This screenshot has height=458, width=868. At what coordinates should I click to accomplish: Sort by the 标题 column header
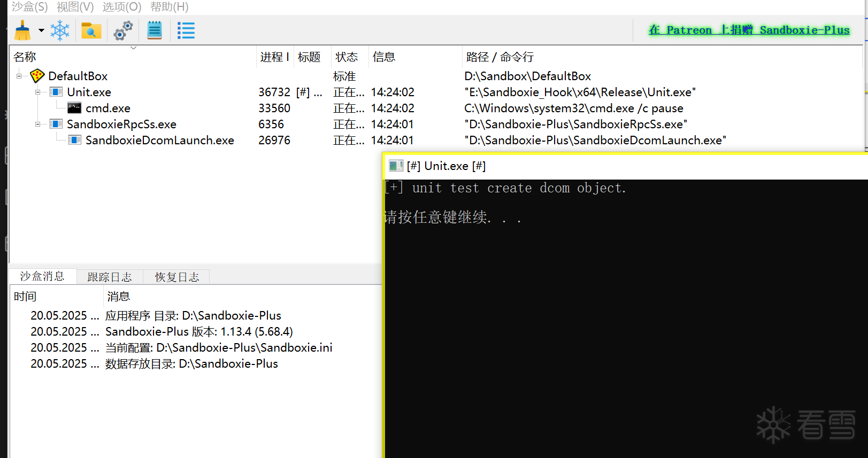[312, 57]
